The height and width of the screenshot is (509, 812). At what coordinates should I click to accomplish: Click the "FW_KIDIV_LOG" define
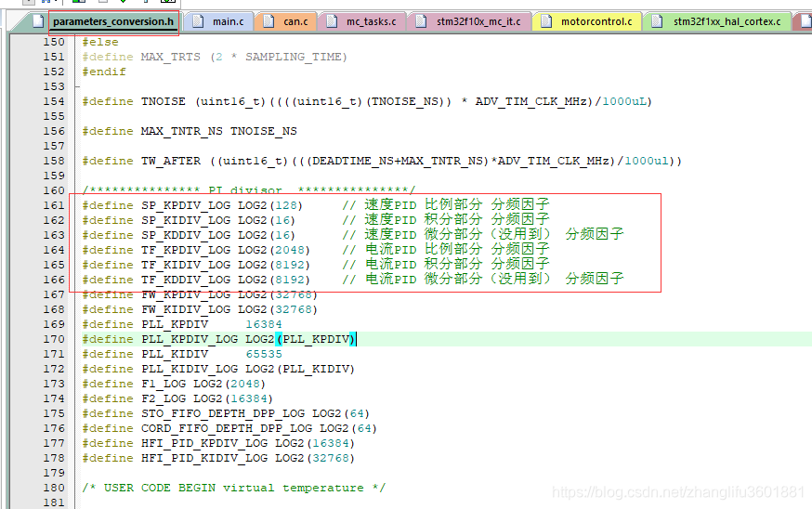pos(186,309)
